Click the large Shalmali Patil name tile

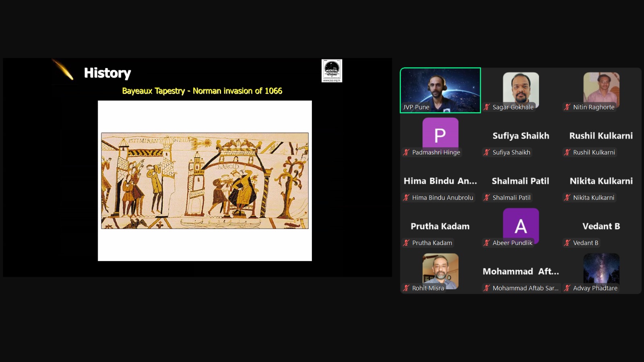point(520,181)
